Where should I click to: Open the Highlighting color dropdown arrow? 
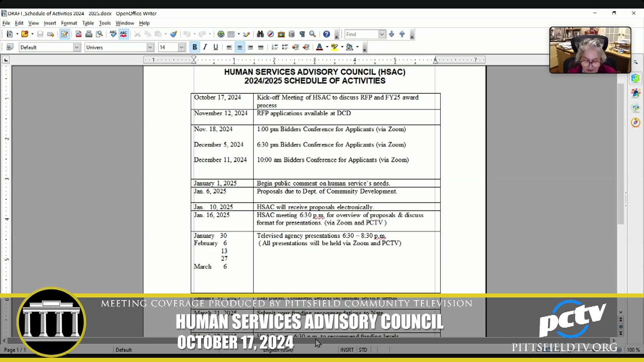pos(342,47)
